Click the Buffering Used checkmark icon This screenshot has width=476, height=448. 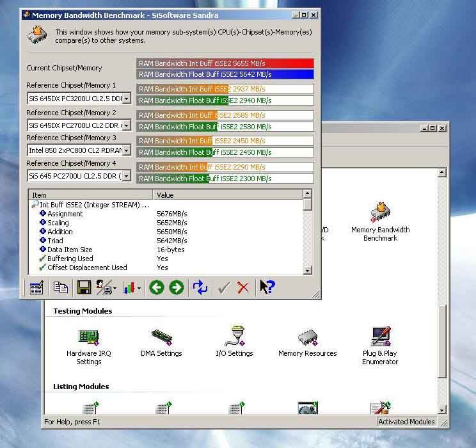pos(42,259)
